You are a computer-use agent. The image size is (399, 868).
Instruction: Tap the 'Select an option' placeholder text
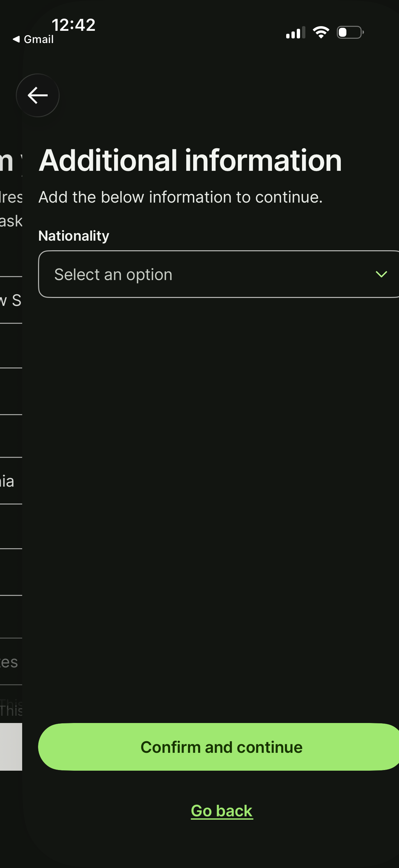[113, 275]
